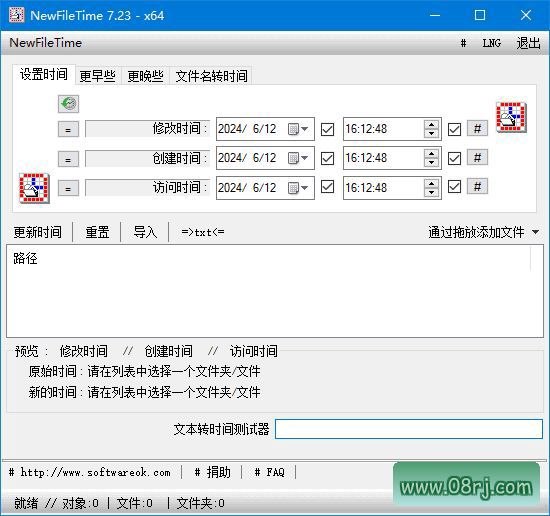
Task: Click the = button for 创建时间
Action: point(68,159)
